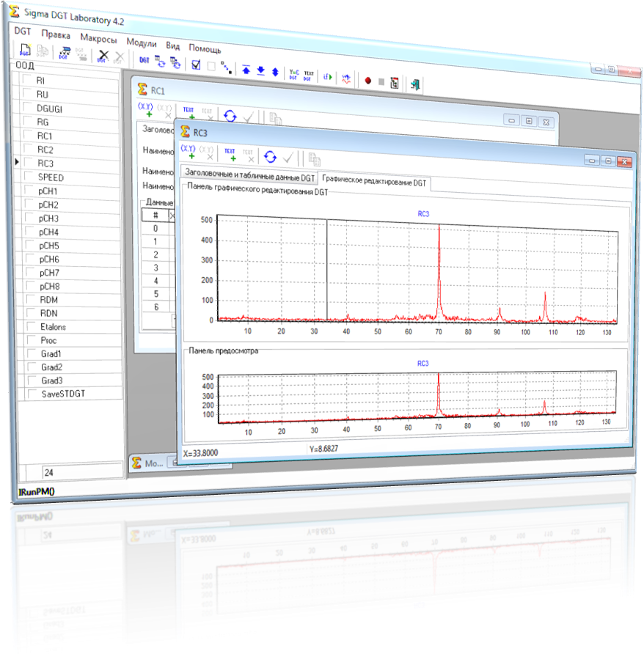Click the RC3 preview panel chart
This screenshot has width=644, height=654.
pyautogui.click(x=417, y=397)
